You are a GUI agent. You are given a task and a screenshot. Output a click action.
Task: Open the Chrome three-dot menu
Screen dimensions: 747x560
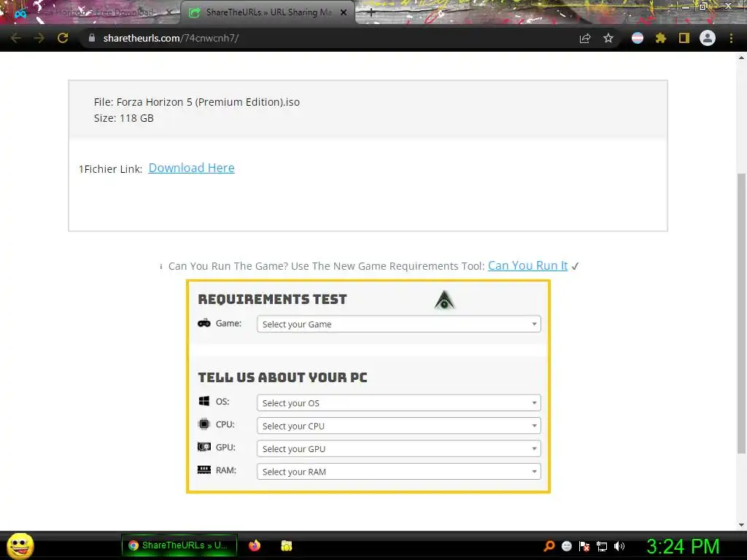point(731,38)
